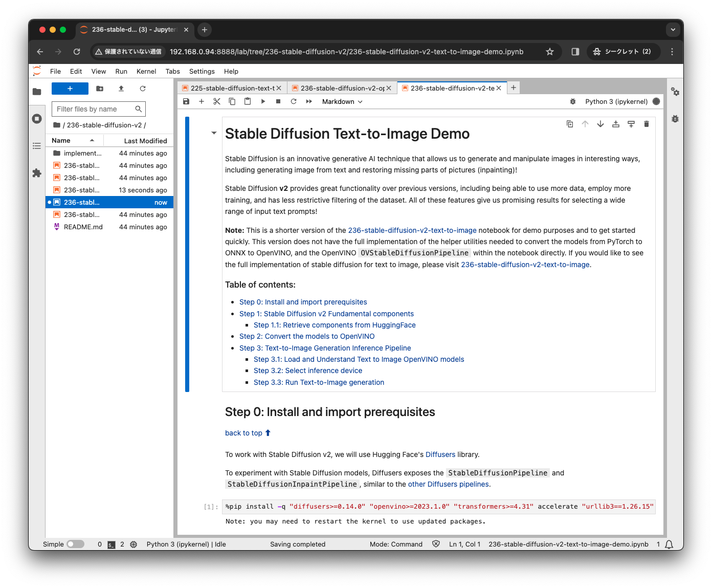Reload the browser page
The image size is (712, 588).
[77, 51]
